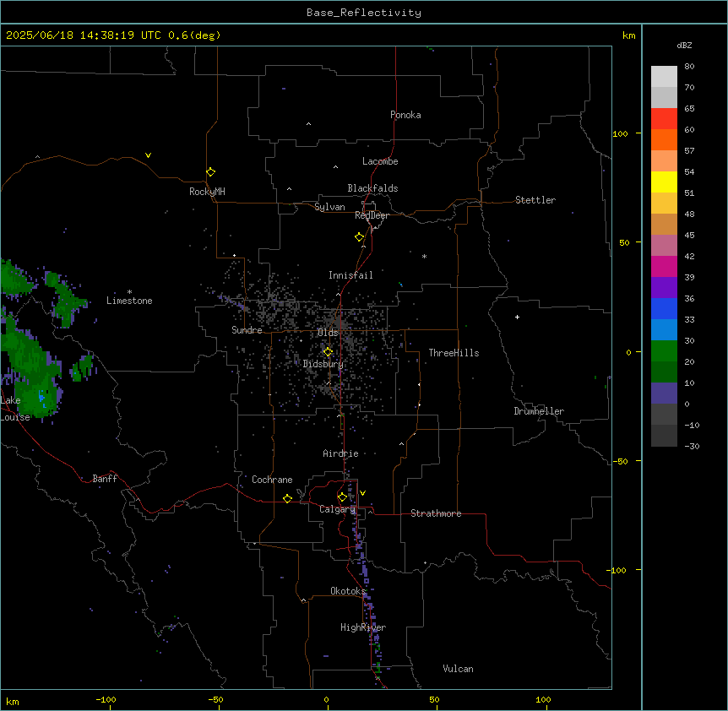Click the HighRiver label
The height and width of the screenshot is (711, 728).
coord(363,627)
